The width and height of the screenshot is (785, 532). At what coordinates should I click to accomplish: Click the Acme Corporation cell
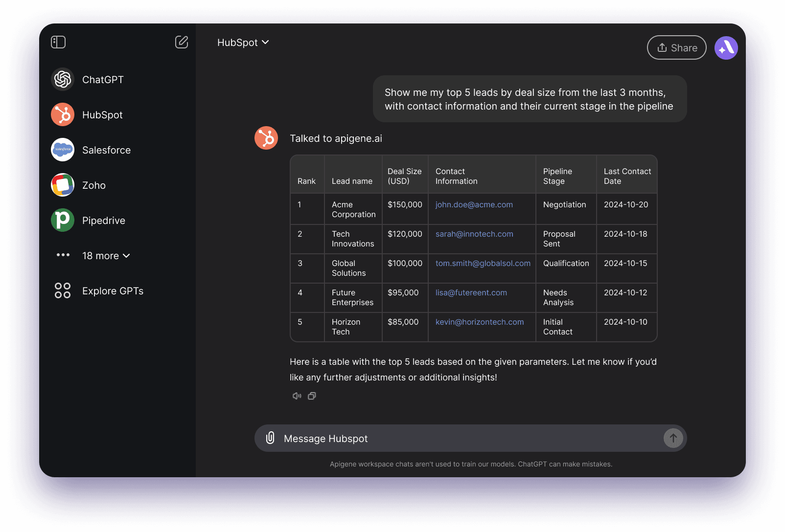[x=354, y=209]
